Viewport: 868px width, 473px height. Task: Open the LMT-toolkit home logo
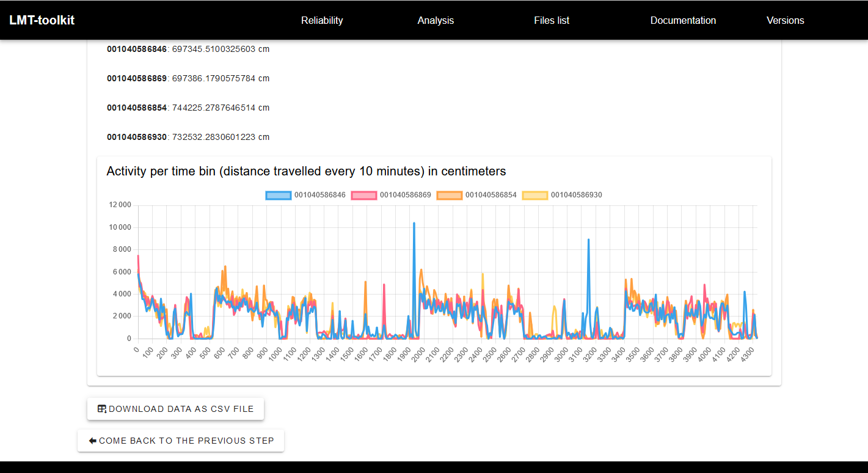point(42,20)
